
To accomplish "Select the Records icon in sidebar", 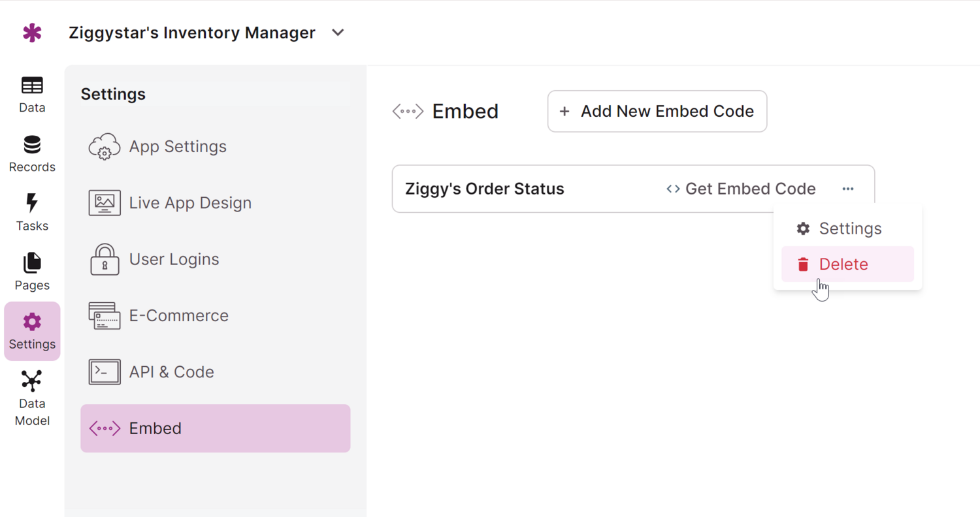I will [x=31, y=153].
